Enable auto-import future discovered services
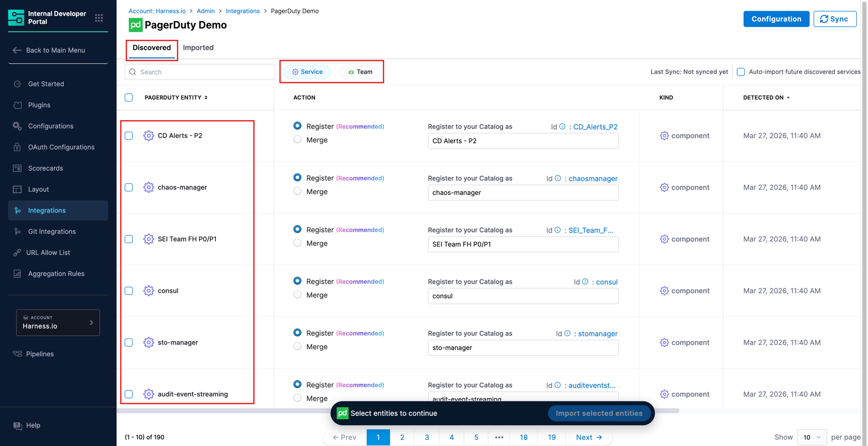This screenshot has height=446, width=868. tap(740, 72)
